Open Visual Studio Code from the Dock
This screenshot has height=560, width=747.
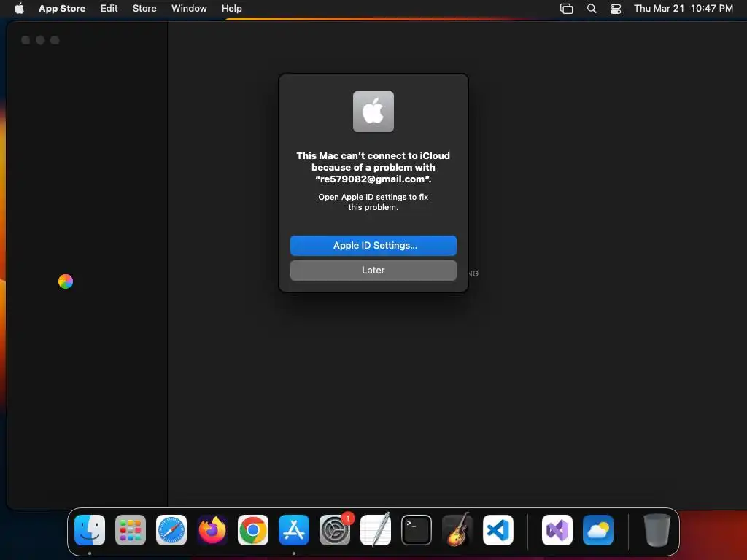498,529
